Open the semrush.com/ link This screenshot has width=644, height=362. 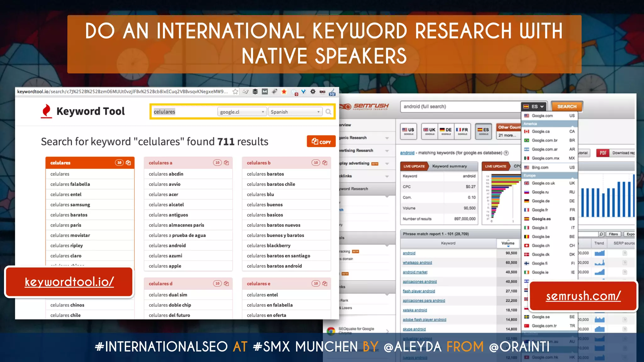pyautogui.click(x=583, y=296)
